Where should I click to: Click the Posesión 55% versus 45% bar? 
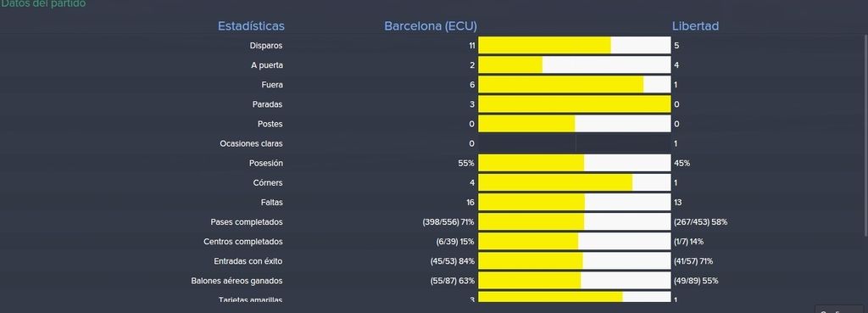pos(574,163)
